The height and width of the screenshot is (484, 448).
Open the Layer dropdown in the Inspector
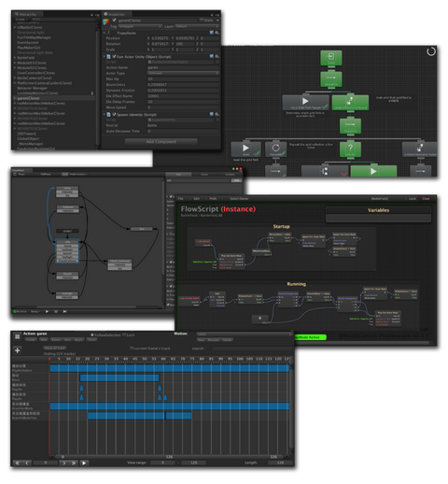[x=197, y=26]
